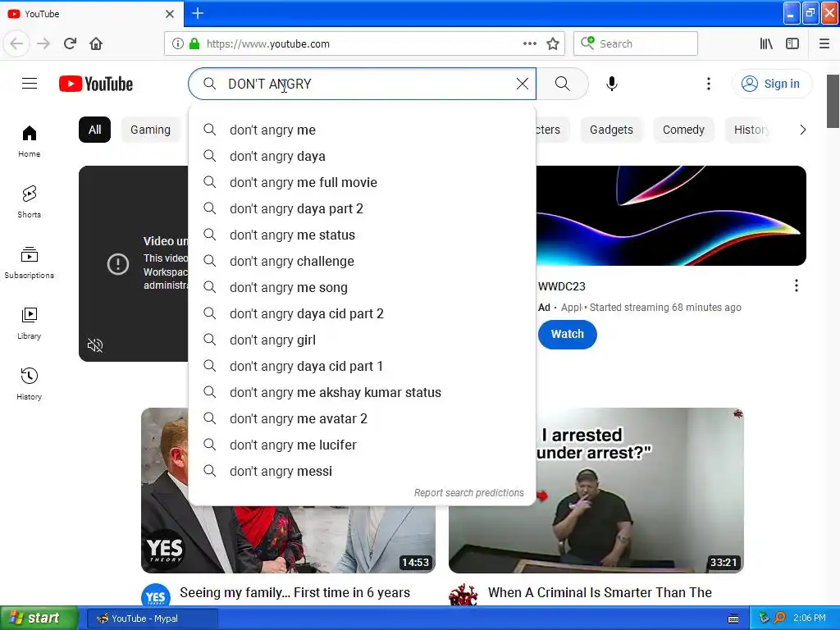Screen dimensions: 840x630
Task: Open browser Library icon
Action: [766, 43]
